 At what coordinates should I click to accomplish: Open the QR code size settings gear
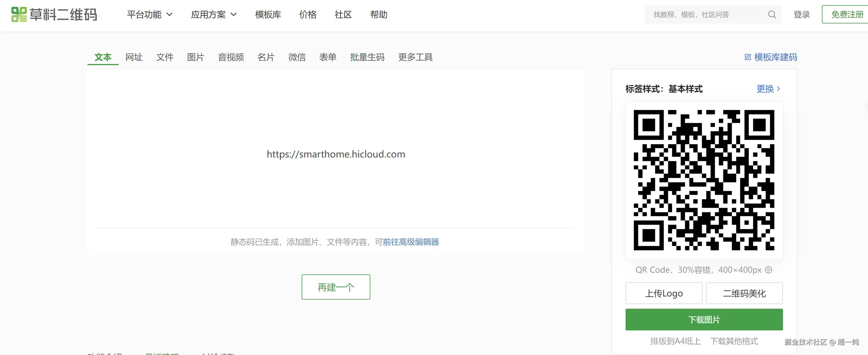[769, 270]
